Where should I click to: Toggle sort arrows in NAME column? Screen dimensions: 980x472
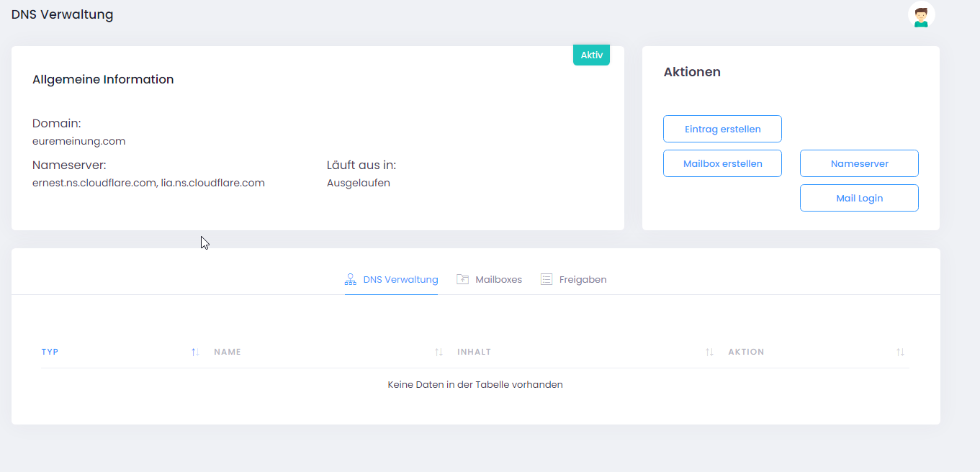[439, 352]
